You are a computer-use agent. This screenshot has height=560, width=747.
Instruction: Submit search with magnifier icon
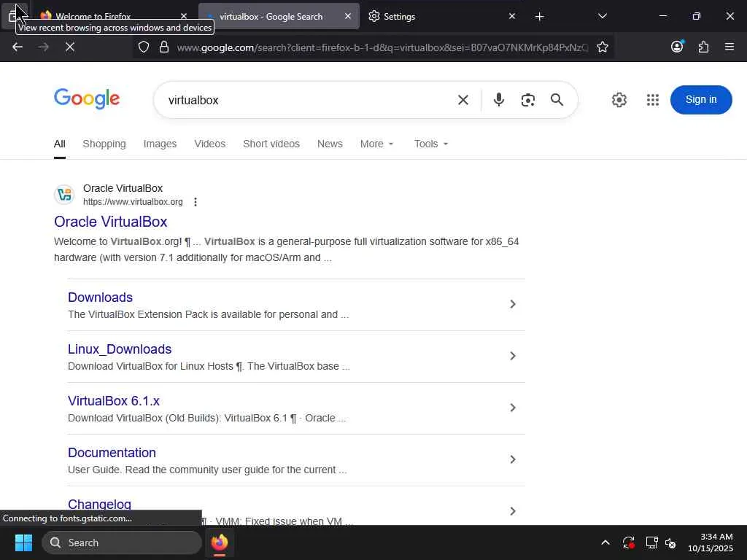pyautogui.click(x=557, y=99)
